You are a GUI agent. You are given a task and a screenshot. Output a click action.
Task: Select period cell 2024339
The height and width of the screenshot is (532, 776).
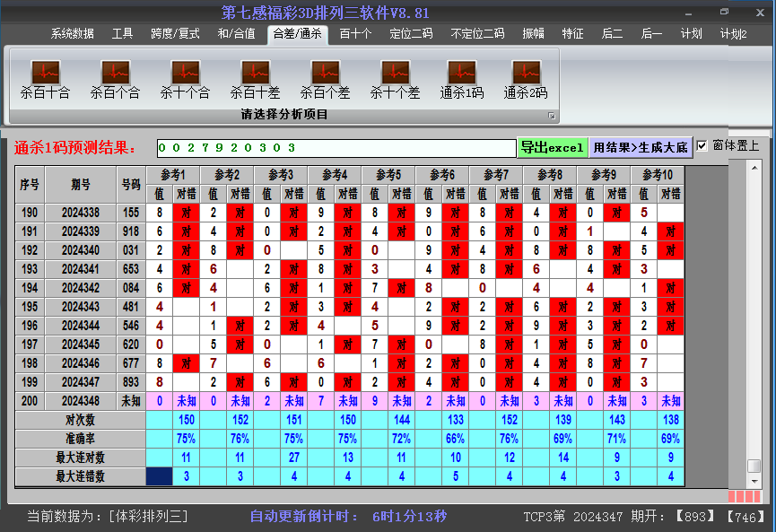(81, 231)
